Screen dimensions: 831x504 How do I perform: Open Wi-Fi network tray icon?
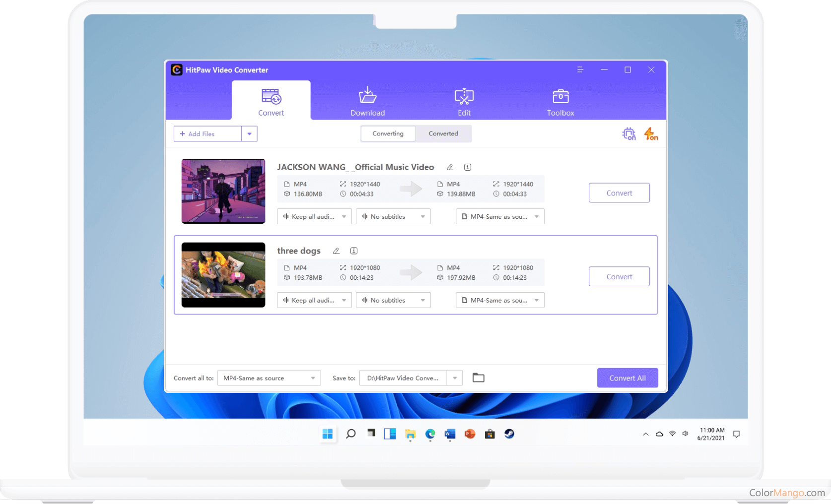coord(672,434)
